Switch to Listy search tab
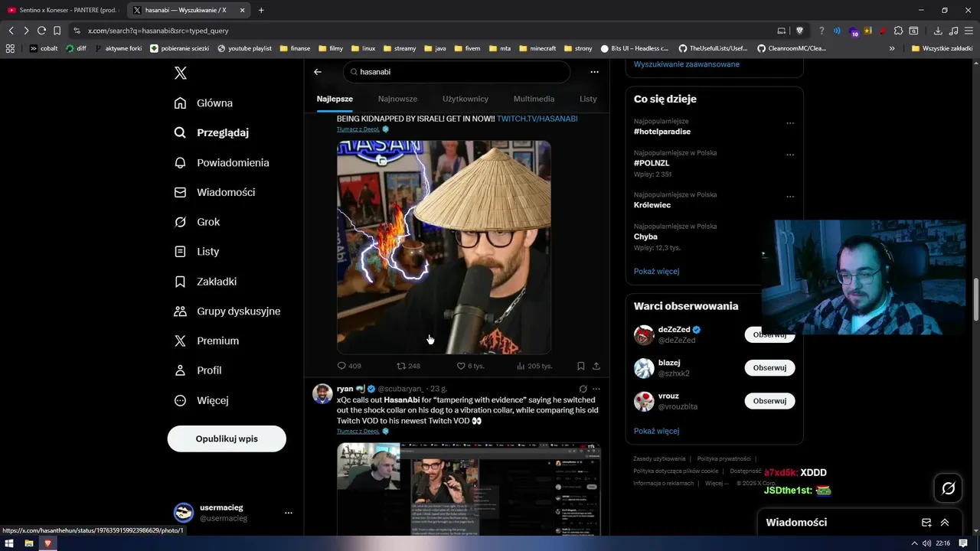This screenshot has height=551, width=980. 588,99
